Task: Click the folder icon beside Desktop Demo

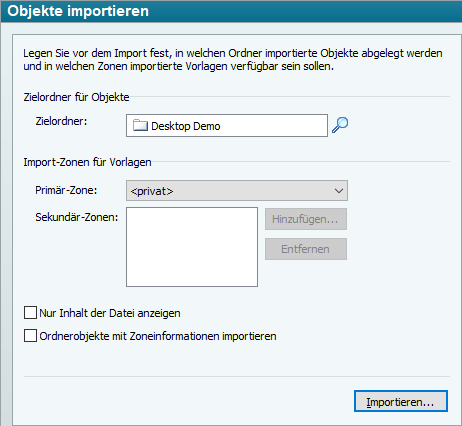Action: point(140,126)
